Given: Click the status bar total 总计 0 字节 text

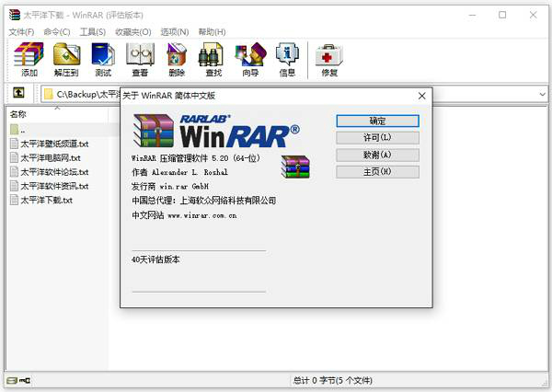Looking at the screenshot, I should (x=332, y=380).
